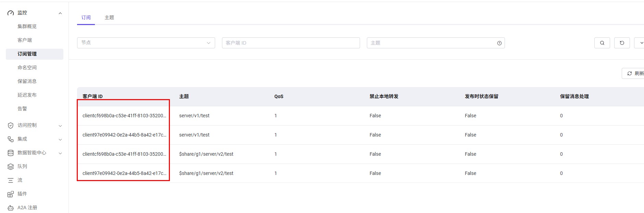Click the 插件 plugin icon
Screen dimensions: 644x213
[x=11, y=194]
